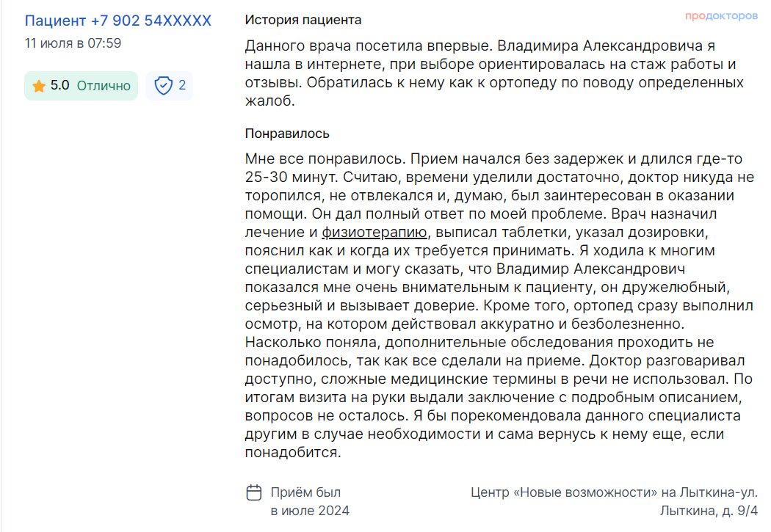Click the text в июле 2024
This screenshot has width=771, height=532.
click(310, 511)
